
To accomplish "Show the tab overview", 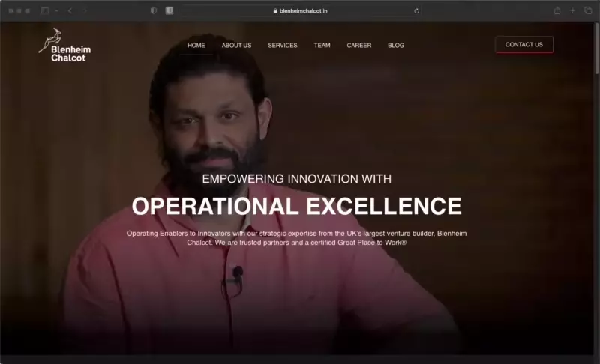I will coord(588,10).
